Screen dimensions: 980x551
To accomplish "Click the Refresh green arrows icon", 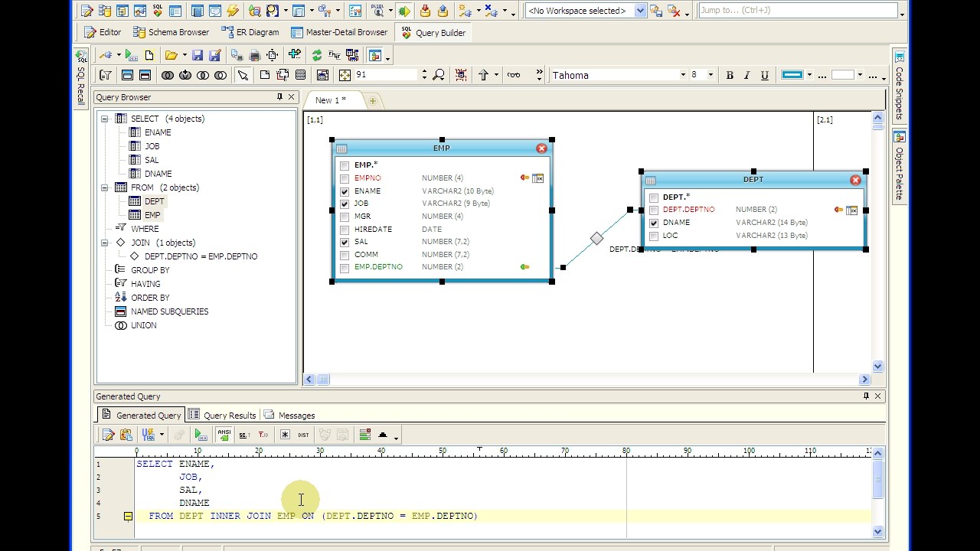I will click(316, 55).
